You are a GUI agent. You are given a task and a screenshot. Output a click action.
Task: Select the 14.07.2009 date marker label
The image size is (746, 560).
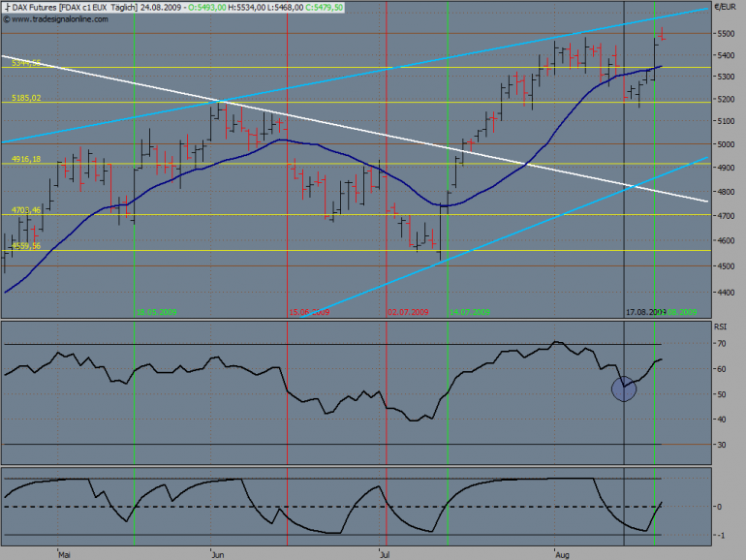pos(470,312)
